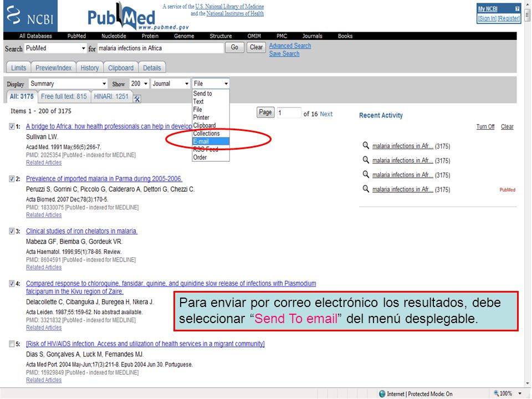
Task: Click magnifier icon of first recent search
Action: (365, 146)
